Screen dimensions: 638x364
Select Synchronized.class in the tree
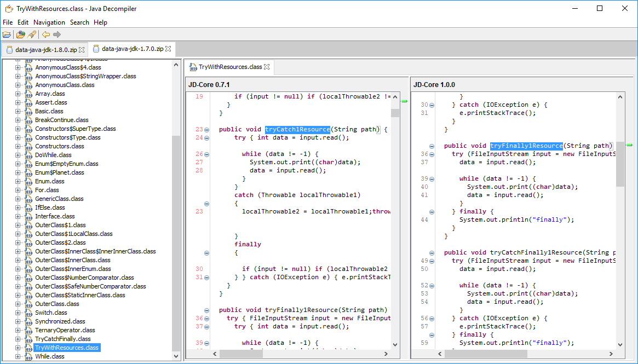coord(60,321)
